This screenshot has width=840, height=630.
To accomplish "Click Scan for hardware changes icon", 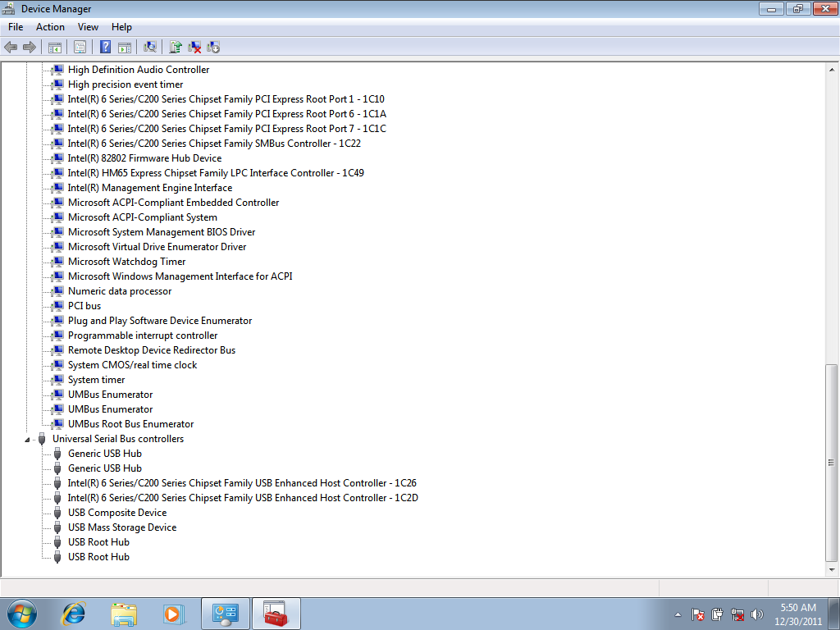I will point(150,47).
